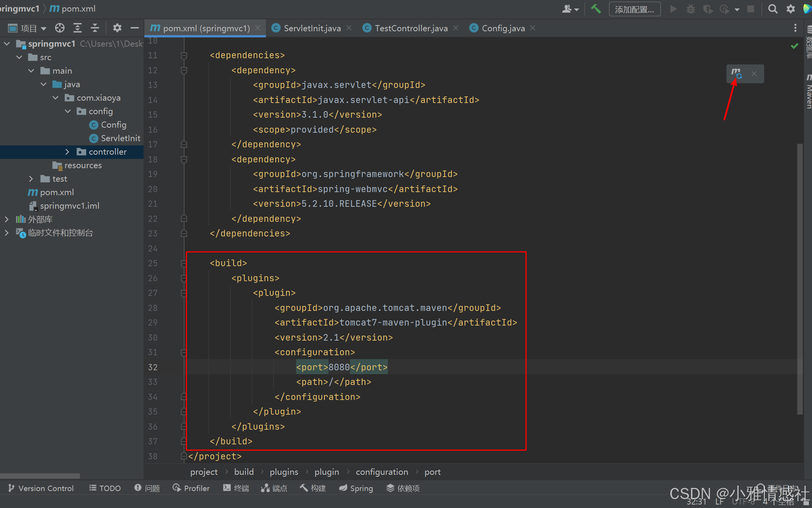Open the IDE settings gear in top toolbar
This screenshot has width=812, height=508.
[x=790, y=9]
